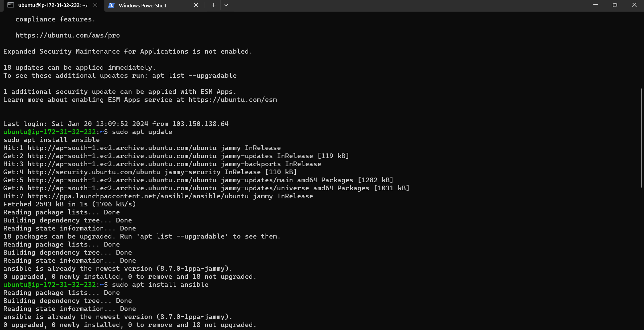Close the Windows PowerShell tab

point(196,5)
